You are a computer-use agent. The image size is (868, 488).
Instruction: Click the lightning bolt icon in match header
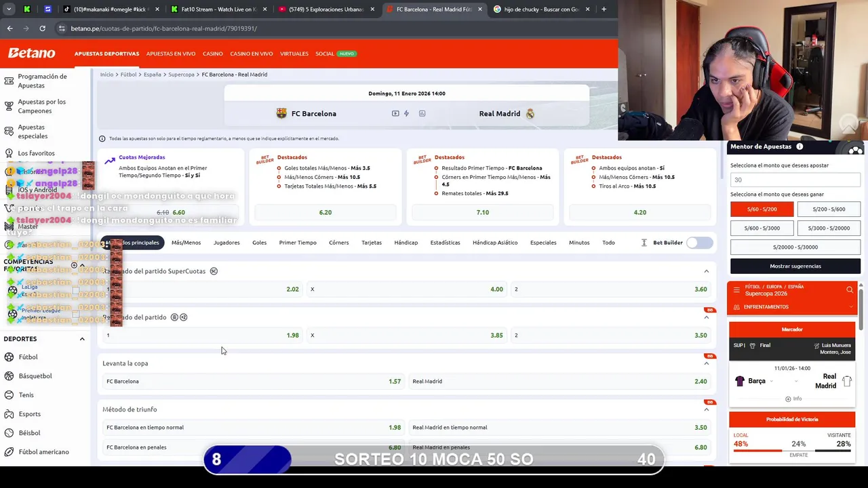(407, 113)
